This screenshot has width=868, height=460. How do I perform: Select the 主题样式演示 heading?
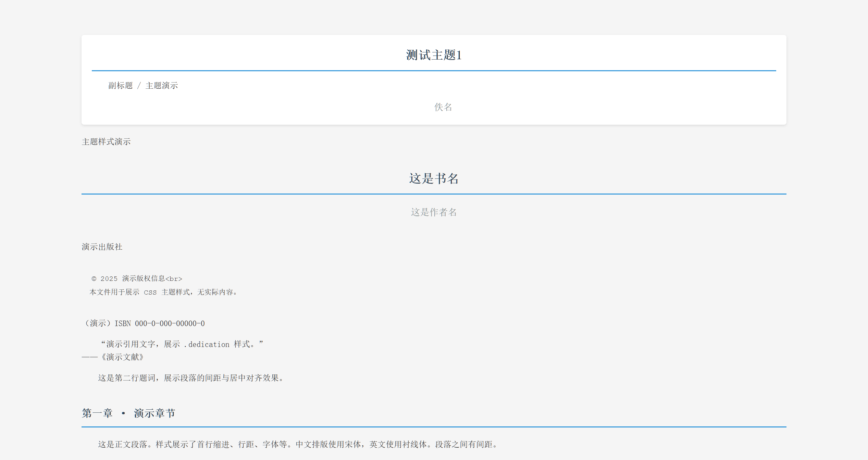click(x=107, y=141)
